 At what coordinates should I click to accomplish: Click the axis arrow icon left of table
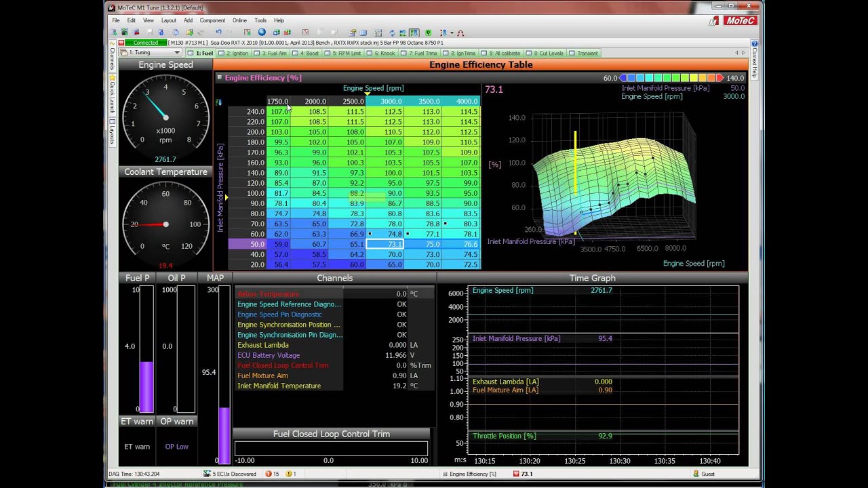tap(218, 102)
